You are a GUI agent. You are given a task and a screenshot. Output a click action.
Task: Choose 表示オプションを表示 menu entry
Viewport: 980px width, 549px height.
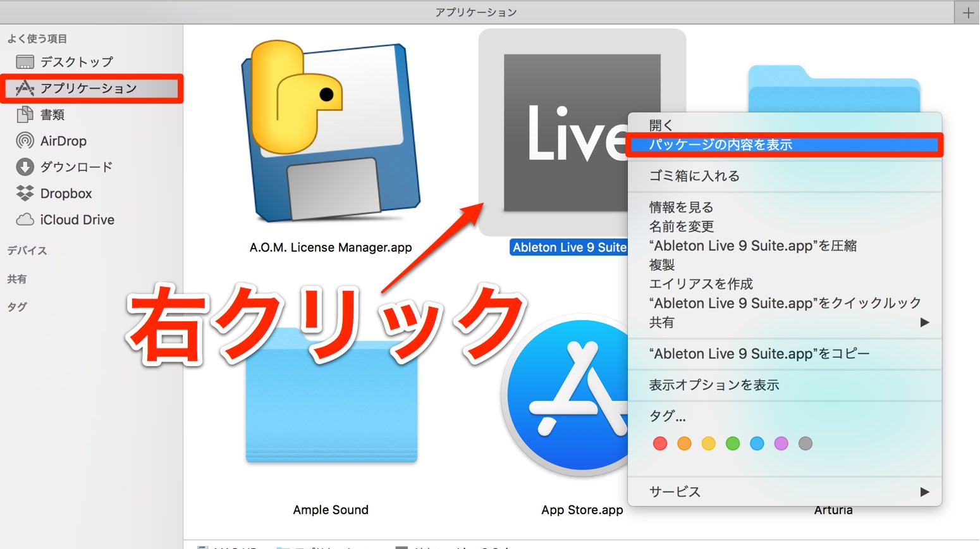784,385
